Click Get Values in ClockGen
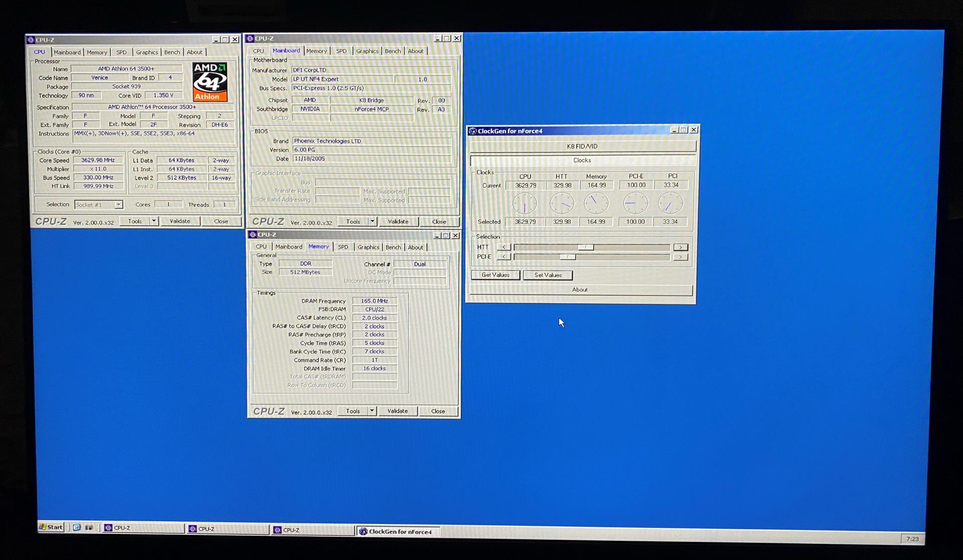This screenshot has height=560, width=963. pyautogui.click(x=496, y=275)
